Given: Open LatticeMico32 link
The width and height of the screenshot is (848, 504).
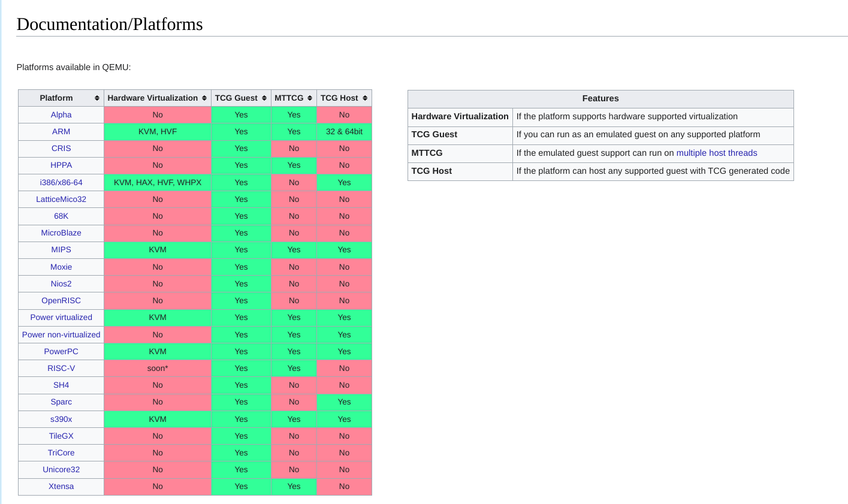Looking at the screenshot, I should click(61, 200).
